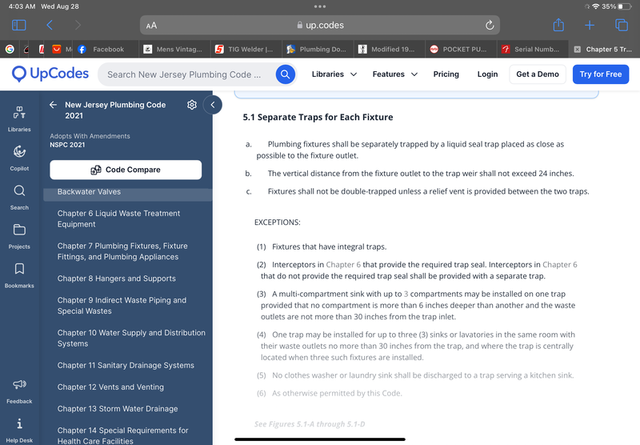Click the 5.1 Separate Traps for Each Fixture heading
The height and width of the screenshot is (445, 640).
[318, 117]
